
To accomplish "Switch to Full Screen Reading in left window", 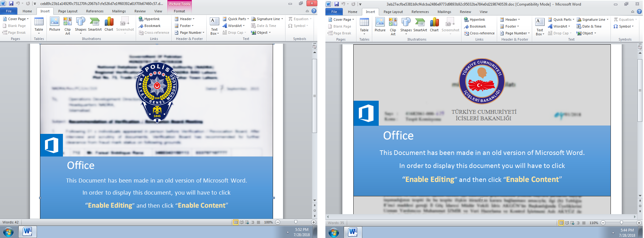I will pos(241,222).
